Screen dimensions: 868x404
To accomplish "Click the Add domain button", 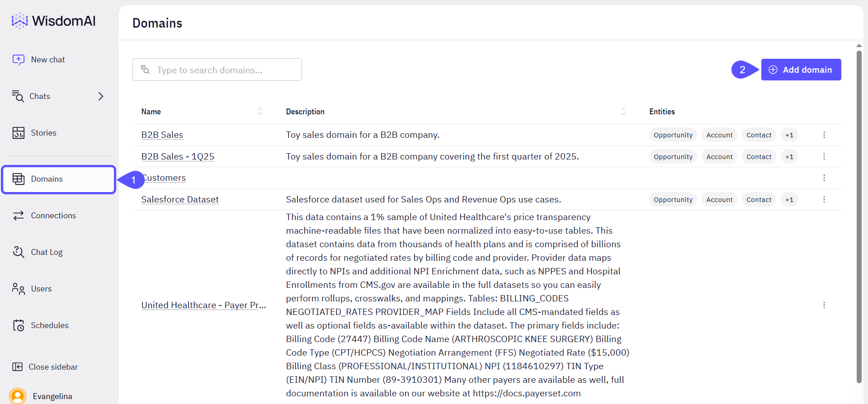I will [801, 70].
